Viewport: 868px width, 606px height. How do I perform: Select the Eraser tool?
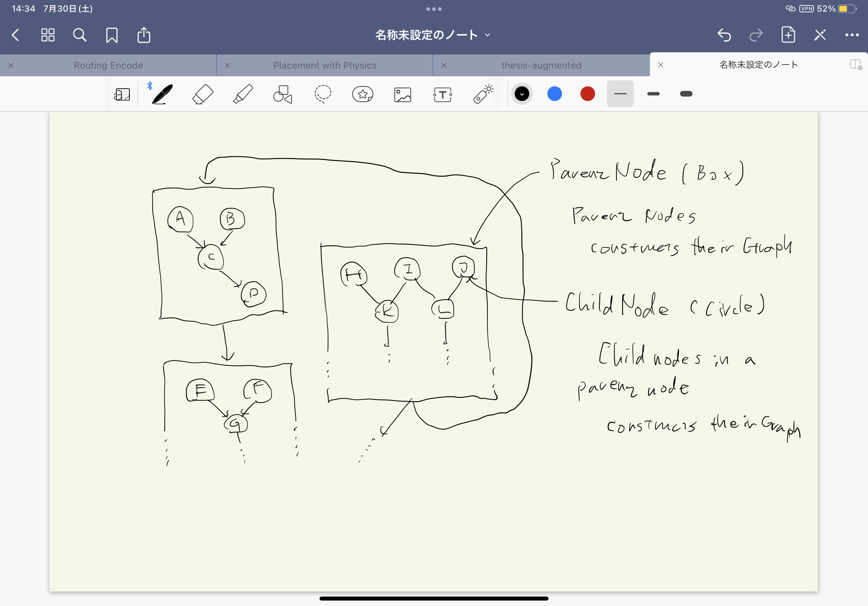click(202, 94)
